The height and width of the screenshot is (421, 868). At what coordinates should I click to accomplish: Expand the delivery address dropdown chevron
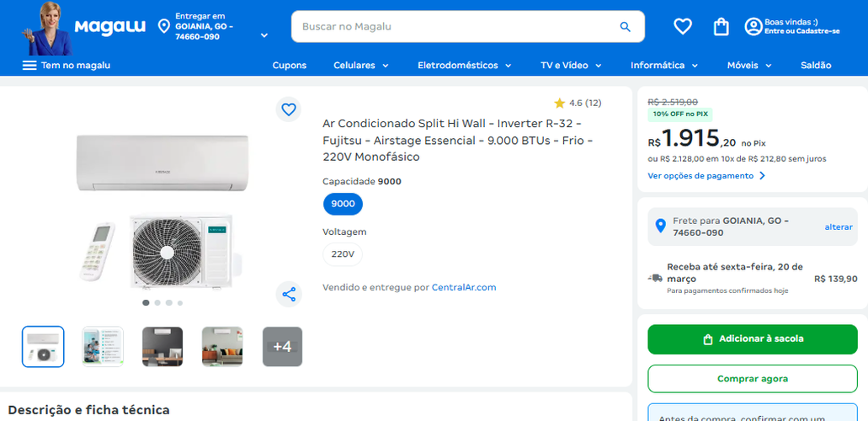coord(264,35)
